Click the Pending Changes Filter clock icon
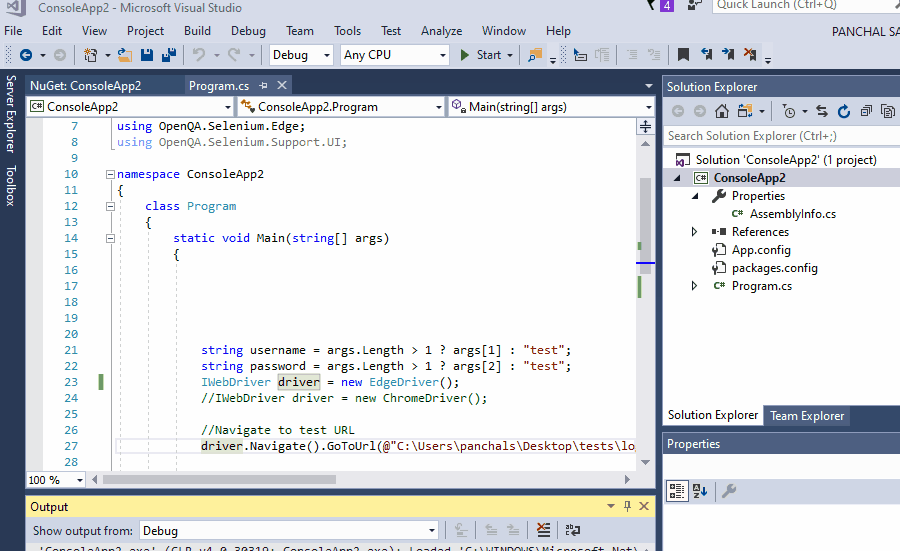 click(789, 111)
